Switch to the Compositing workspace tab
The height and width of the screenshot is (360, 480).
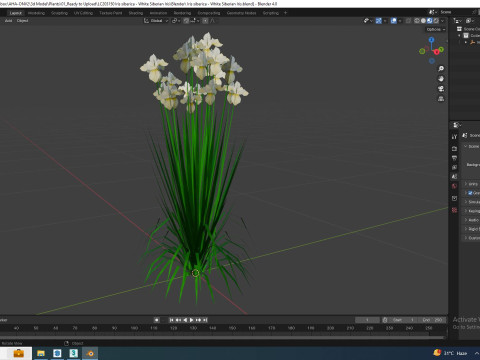point(209,13)
